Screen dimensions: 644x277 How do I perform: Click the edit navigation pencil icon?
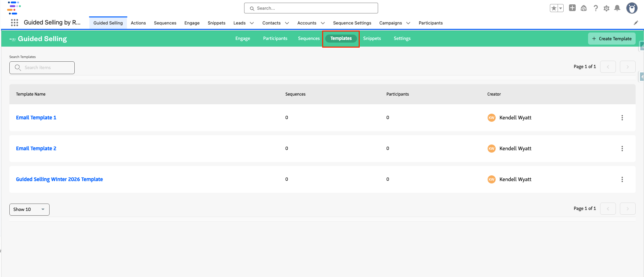[x=636, y=23]
